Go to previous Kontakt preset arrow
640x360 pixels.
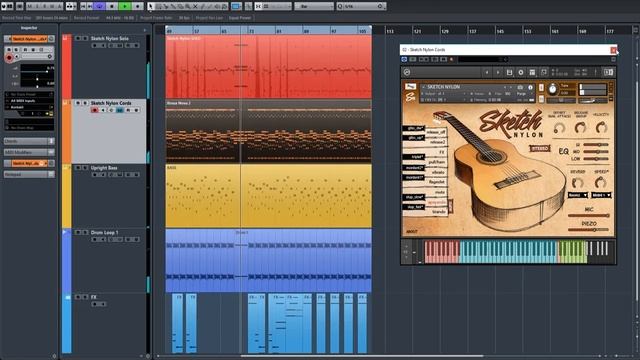(487, 72)
